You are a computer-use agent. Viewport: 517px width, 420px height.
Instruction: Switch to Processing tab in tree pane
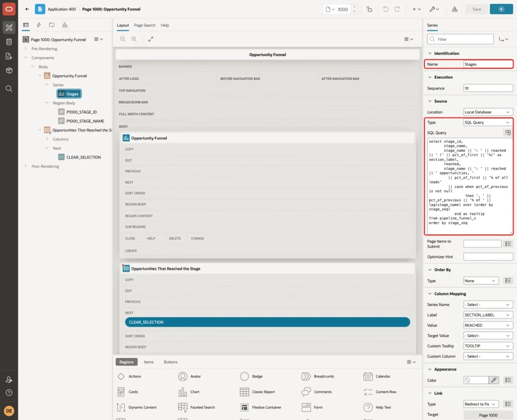51,25
